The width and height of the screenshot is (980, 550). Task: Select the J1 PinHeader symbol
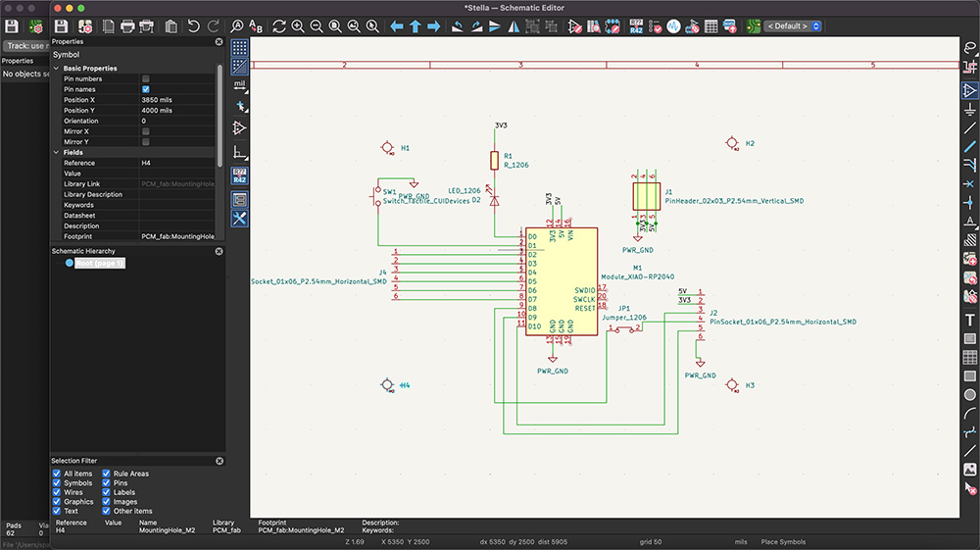pos(646,196)
